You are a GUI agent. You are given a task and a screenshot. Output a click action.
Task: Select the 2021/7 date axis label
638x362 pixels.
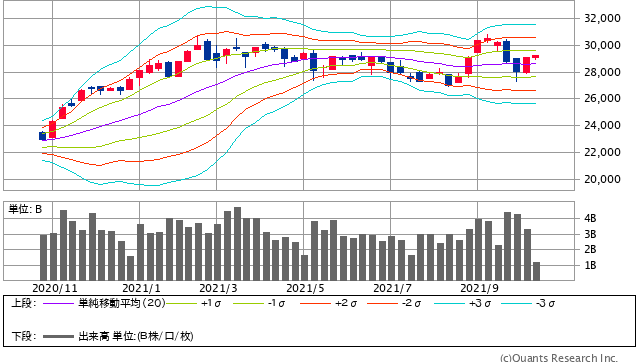click(392, 288)
